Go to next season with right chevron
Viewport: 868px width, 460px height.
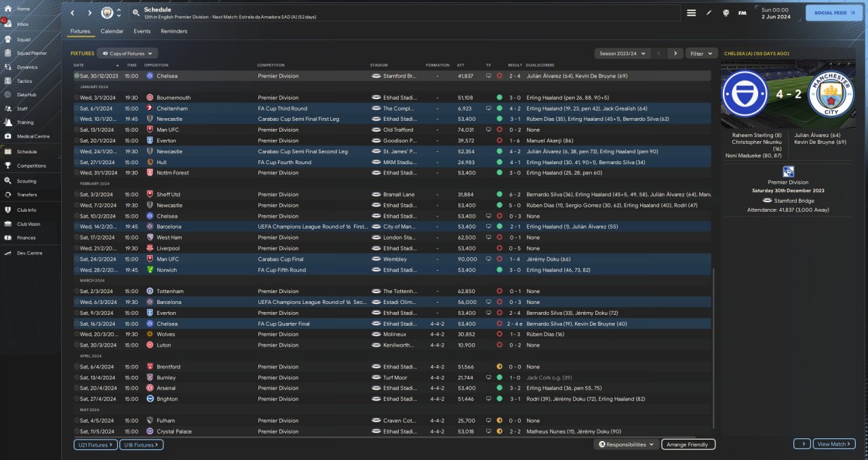pyautogui.click(x=675, y=53)
